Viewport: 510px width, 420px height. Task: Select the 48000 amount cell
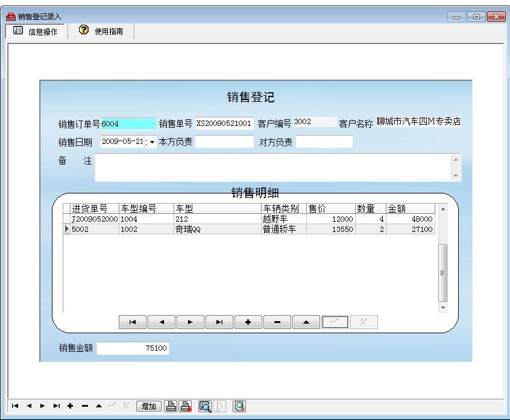(x=411, y=219)
